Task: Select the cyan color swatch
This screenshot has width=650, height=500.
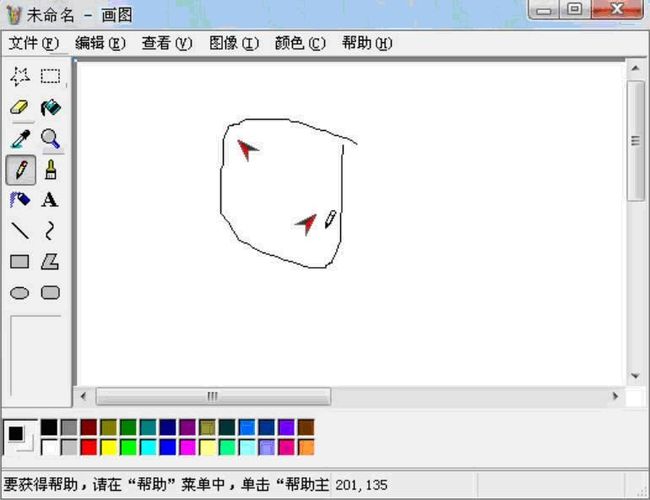Action: 148,447
